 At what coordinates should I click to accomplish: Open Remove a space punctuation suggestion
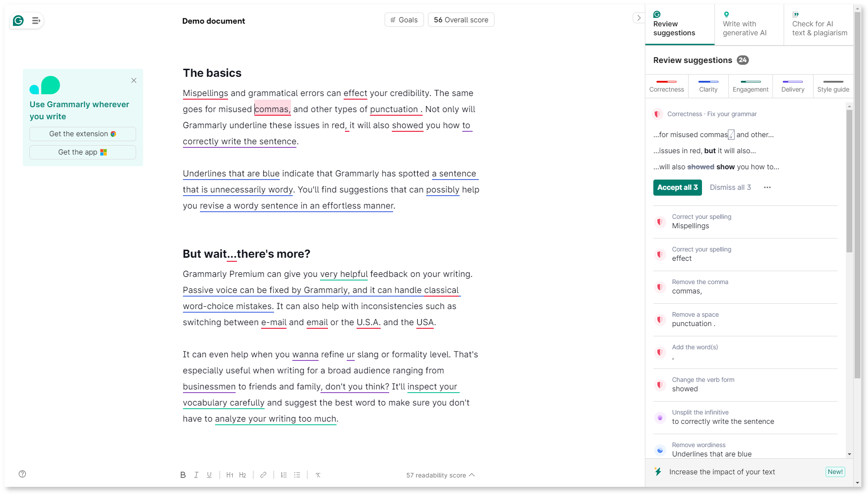point(745,320)
